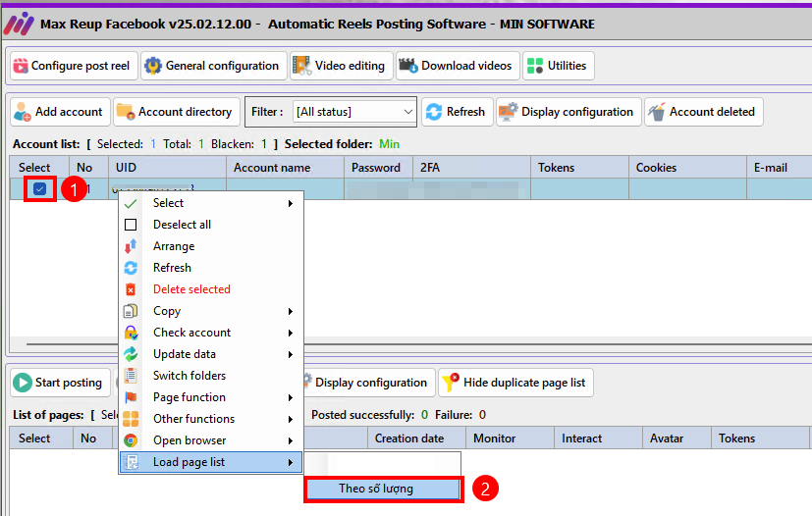Click the Configure post reel icon
The image size is (812, 516).
pos(21,66)
